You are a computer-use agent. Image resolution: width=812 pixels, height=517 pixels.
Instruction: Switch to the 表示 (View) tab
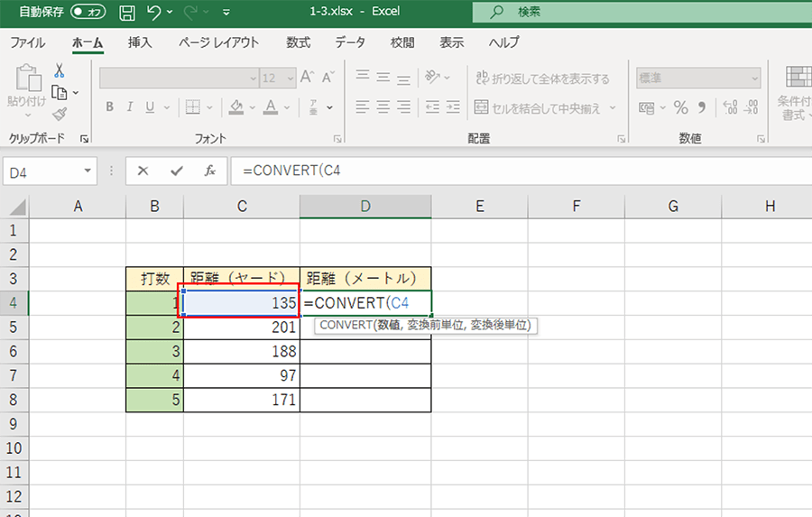[452, 42]
